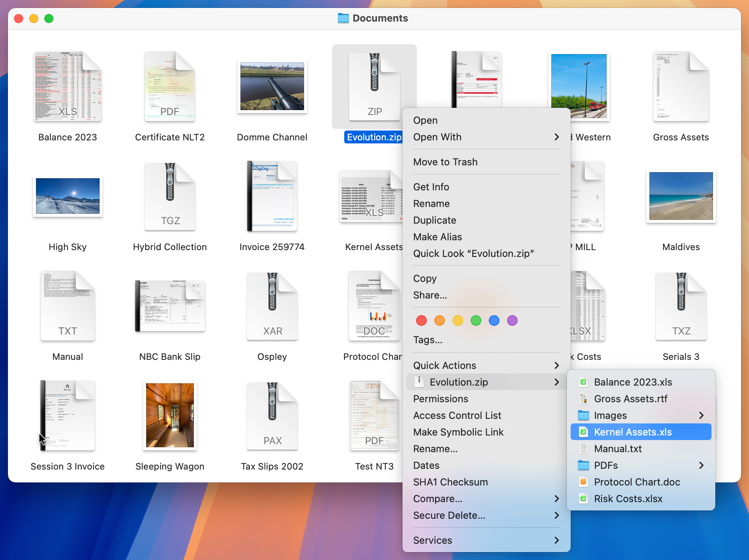Choose Quick Look "Evolution.zip"
The image size is (749, 560).
point(487,254)
